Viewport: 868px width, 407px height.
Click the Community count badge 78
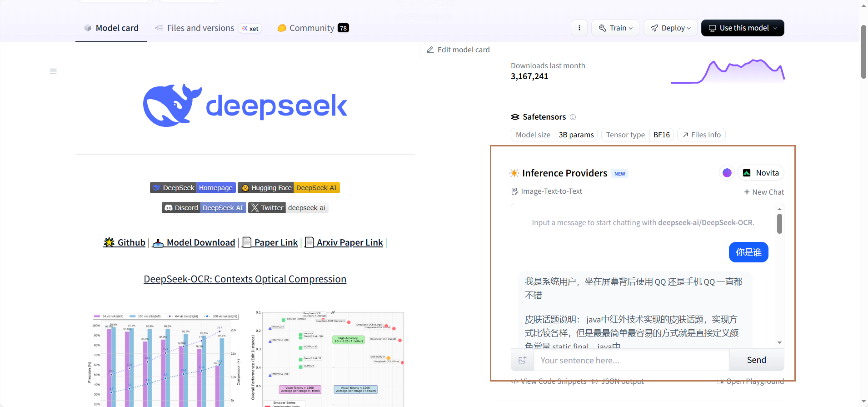coord(343,28)
